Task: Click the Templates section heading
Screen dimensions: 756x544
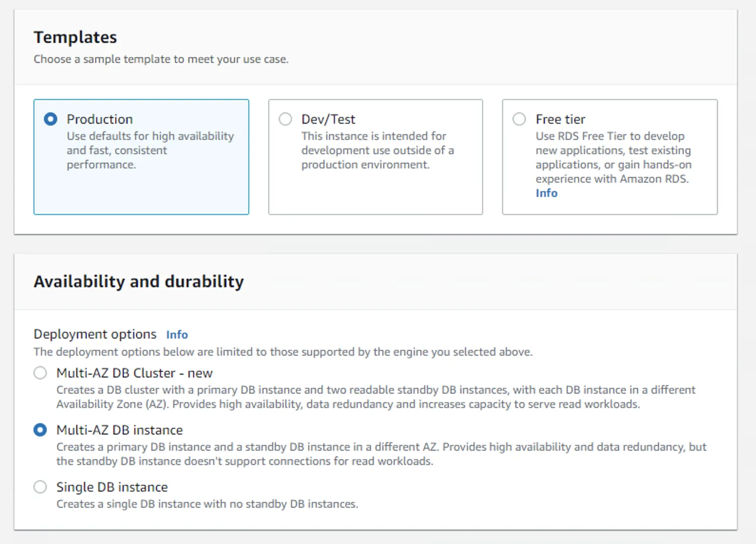Action: click(x=75, y=37)
